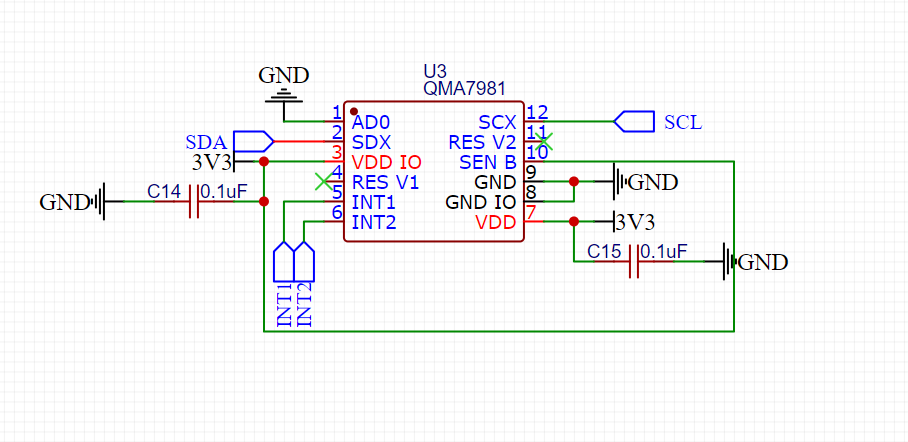Select the SDA net port symbol
Viewport: 908px width, 442px height.
click(254, 141)
